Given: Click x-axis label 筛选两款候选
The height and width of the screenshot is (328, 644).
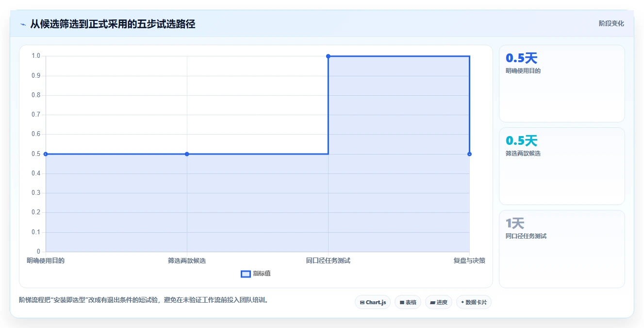Looking at the screenshot, I should click(x=187, y=260).
